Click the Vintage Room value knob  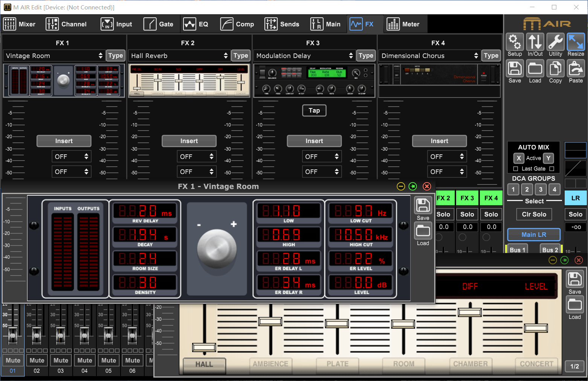tap(217, 249)
